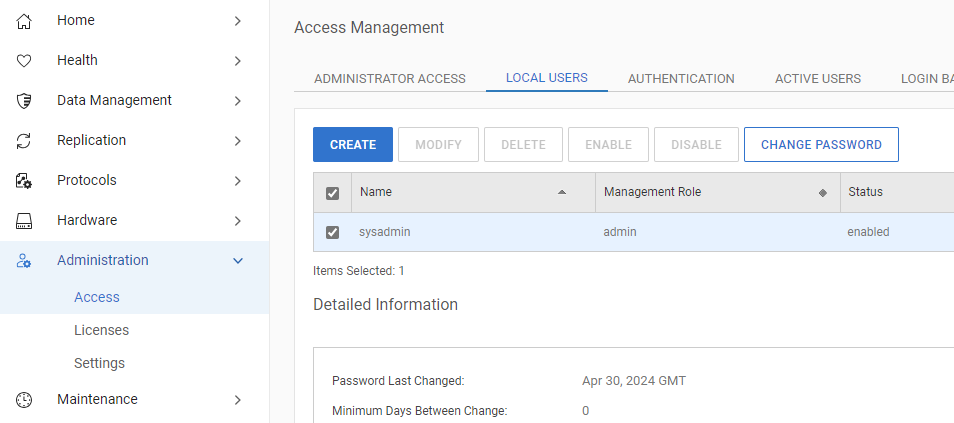Screen dimensions: 954x423
Task: Sort the table by Name column arrow
Action: 561,192
